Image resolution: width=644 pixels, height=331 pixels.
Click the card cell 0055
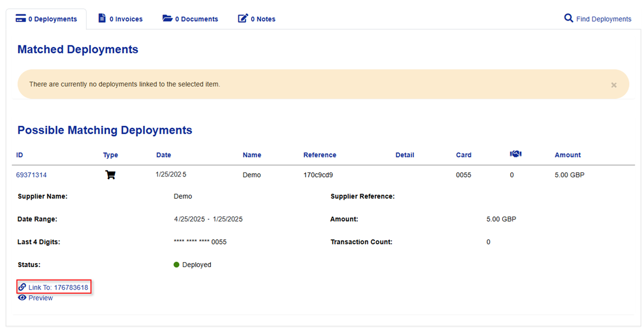(x=464, y=175)
